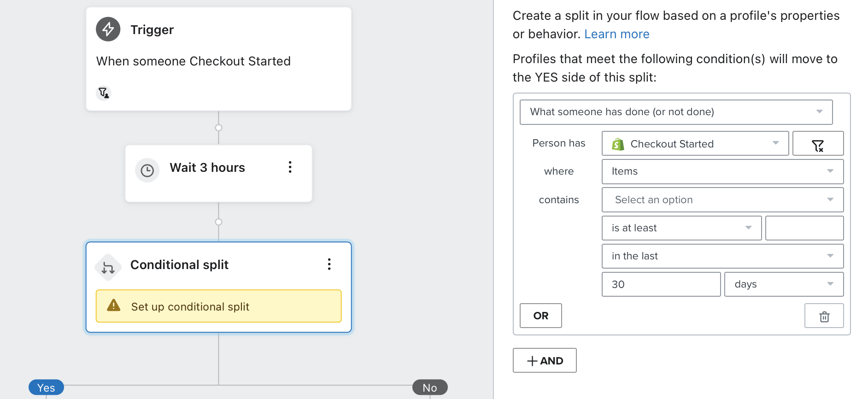Expand the 'What someone has done' dropdown
Image resolution: width=868 pixels, height=399 pixels.
676,112
